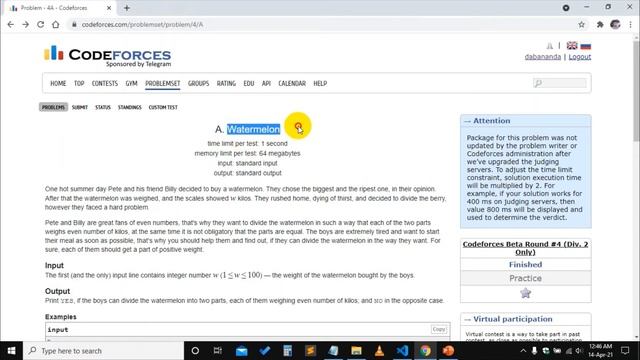This screenshot has height=360, width=640.
Task: Click the Logout link
Action: coord(580,57)
